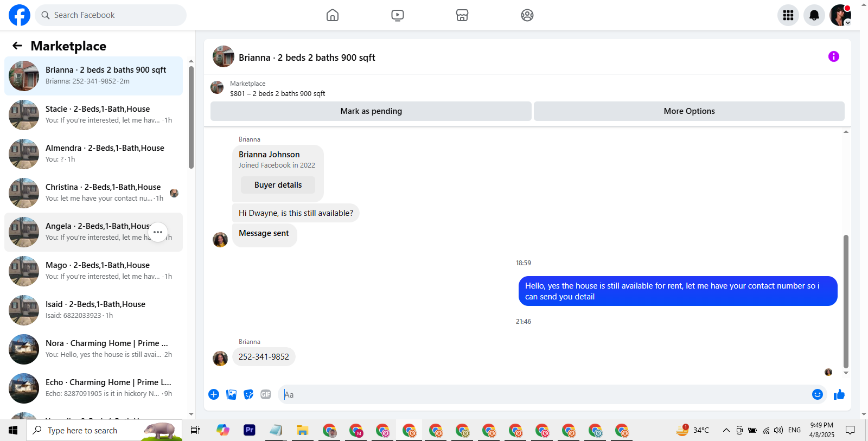868x441 pixels.
Task: Click the Windows taskbar search box
Action: click(104, 430)
